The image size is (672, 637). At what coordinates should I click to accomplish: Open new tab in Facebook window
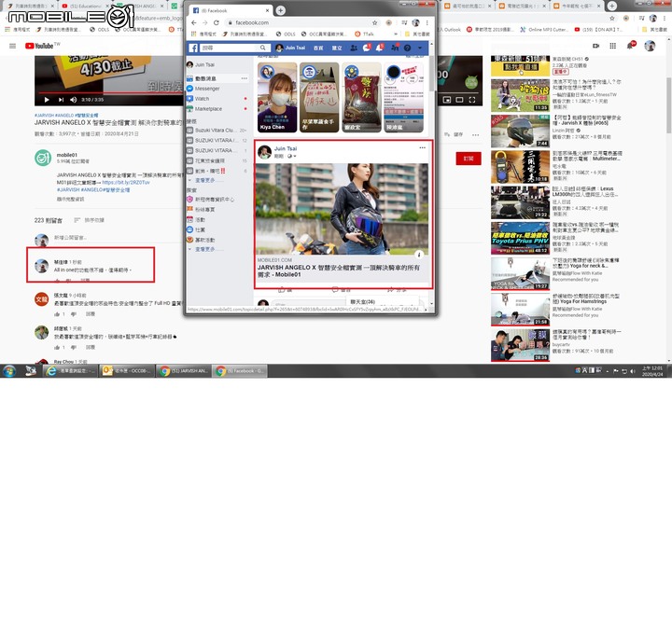[280, 10]
